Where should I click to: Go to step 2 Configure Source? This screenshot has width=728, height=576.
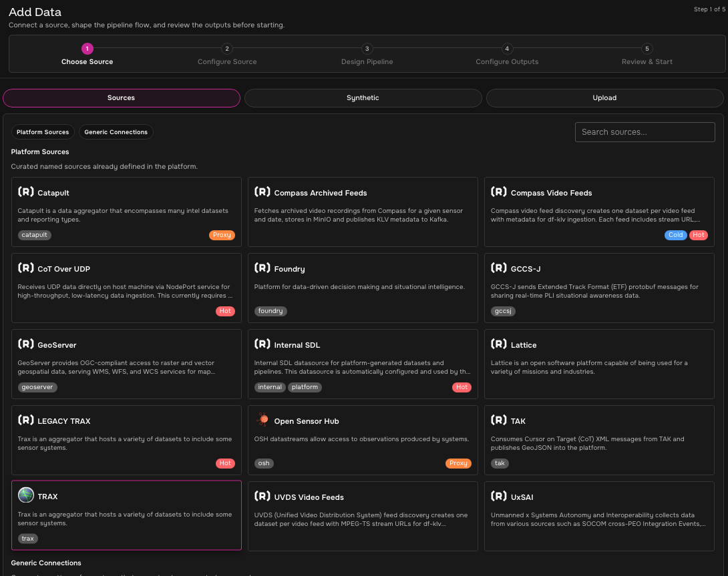(227, 54)
